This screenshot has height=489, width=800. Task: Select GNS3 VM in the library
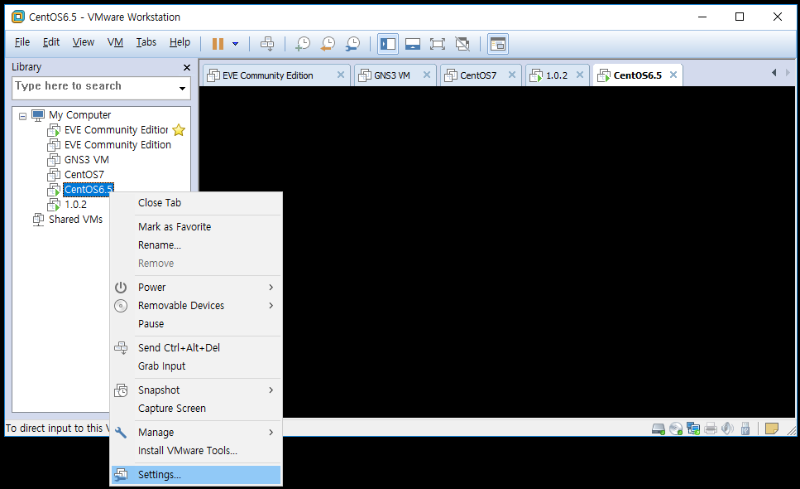(x=86, y=160)
